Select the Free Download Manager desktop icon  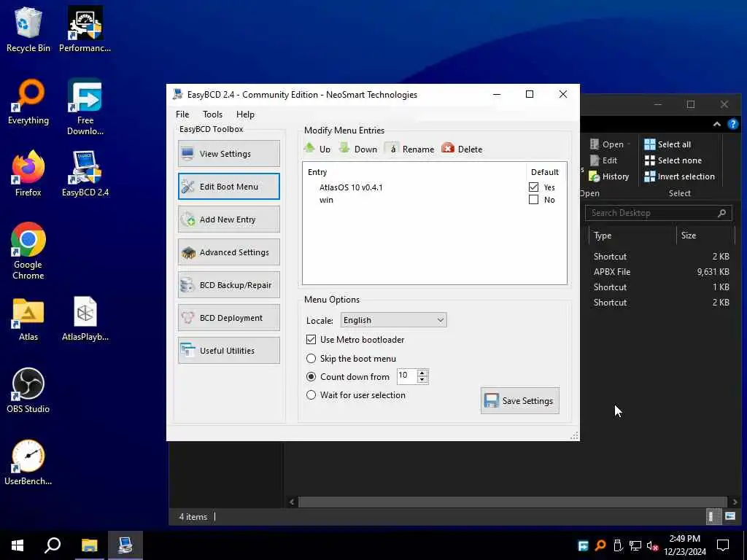pos(85,107)
